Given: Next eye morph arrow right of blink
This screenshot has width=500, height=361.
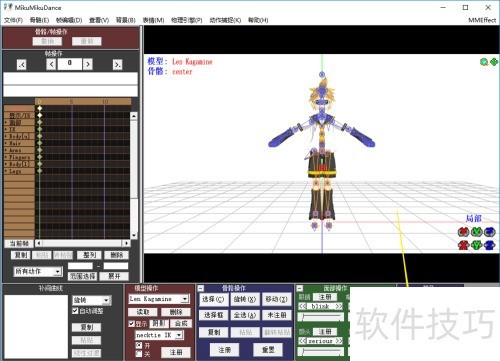Looking at the screenshot, I should (x=339, y=306).
